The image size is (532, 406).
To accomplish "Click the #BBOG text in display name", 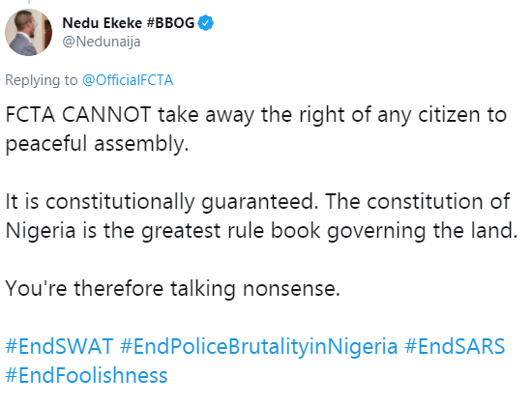I will [170, 23].
